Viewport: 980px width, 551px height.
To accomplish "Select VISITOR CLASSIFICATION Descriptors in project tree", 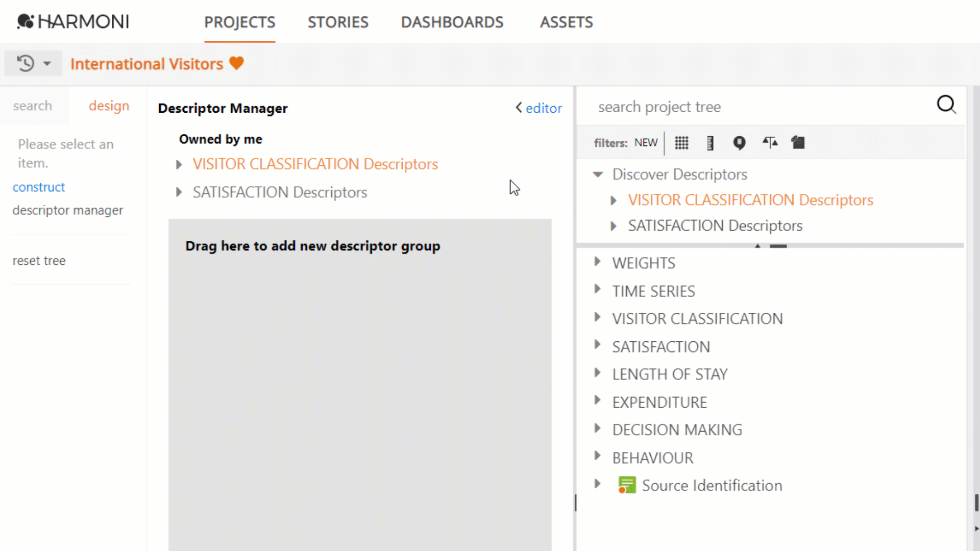I will point(750,200).
